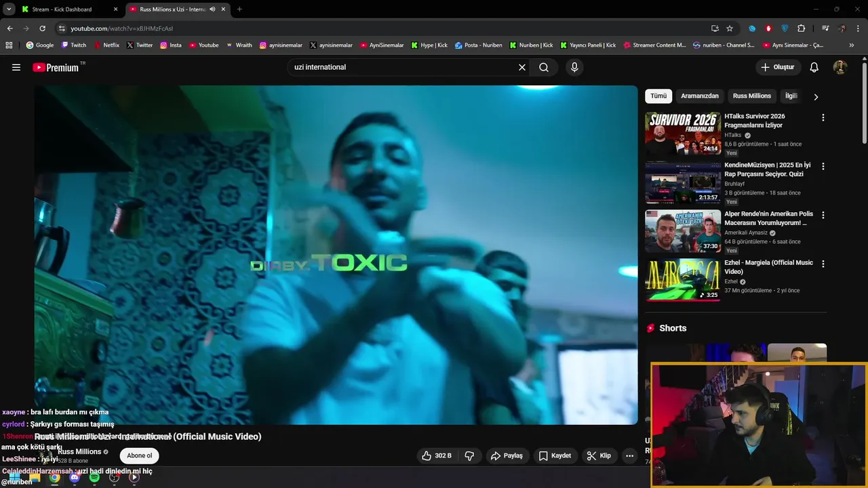Open Ezhel - Margiela thumbnail
Viewport: 868px width, 488px height.
pyautogui.click(x=683, y=280)
